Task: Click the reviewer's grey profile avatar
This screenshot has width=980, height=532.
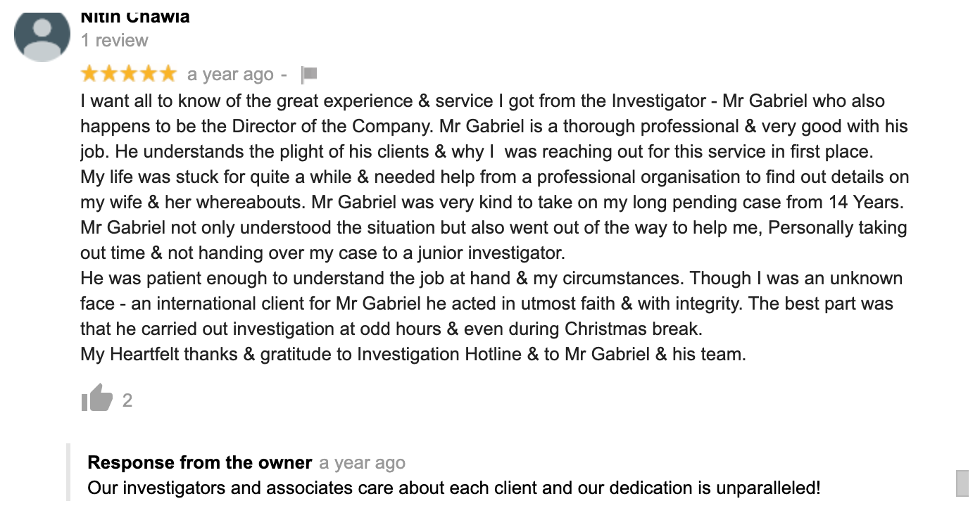Action: pyautogui.click(x=42, y=35)
